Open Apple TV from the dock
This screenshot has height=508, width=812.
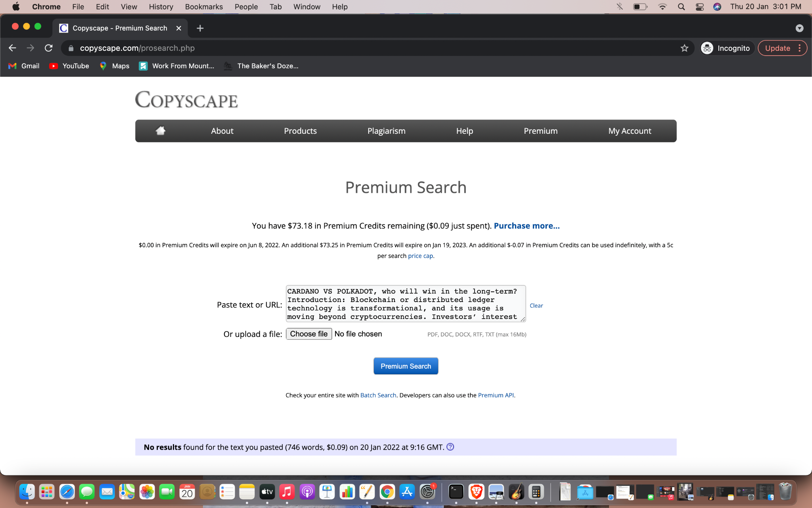click(x=267, y=492)
